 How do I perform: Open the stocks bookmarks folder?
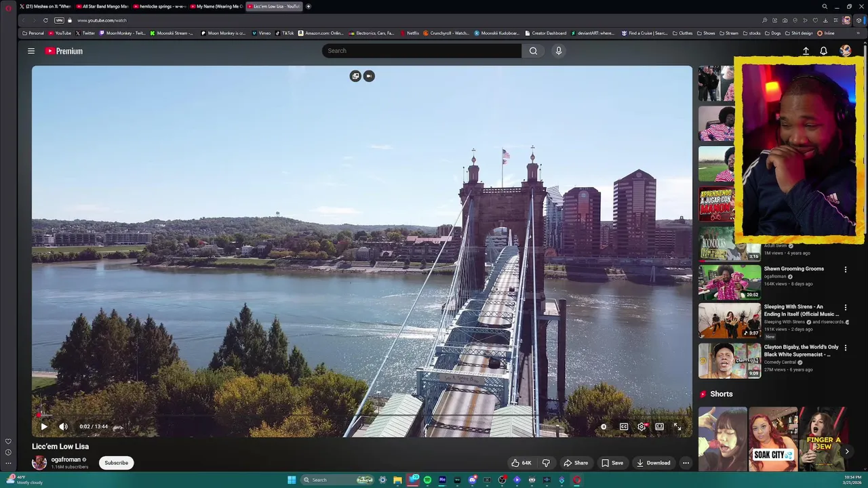pyautogui.click(x=751, y=33)
